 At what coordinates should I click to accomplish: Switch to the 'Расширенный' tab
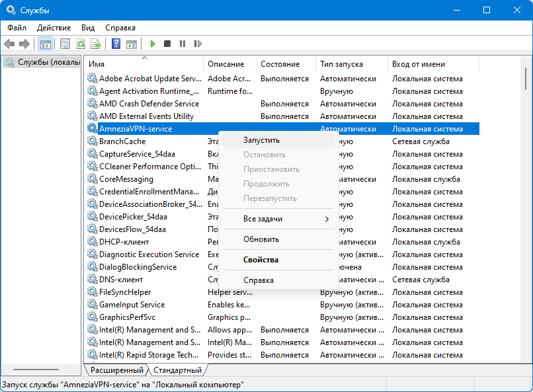coord(116,370)
